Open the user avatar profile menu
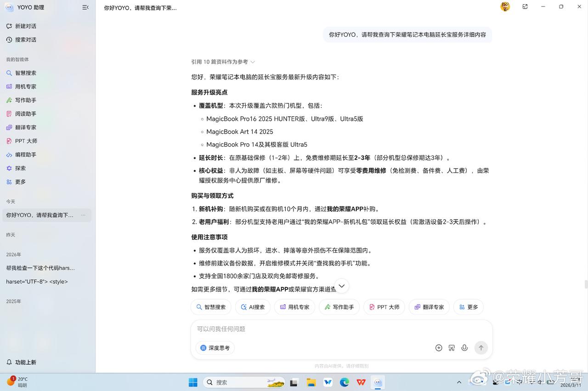This screenshot has width=588, height=391. tap(505, 6)
